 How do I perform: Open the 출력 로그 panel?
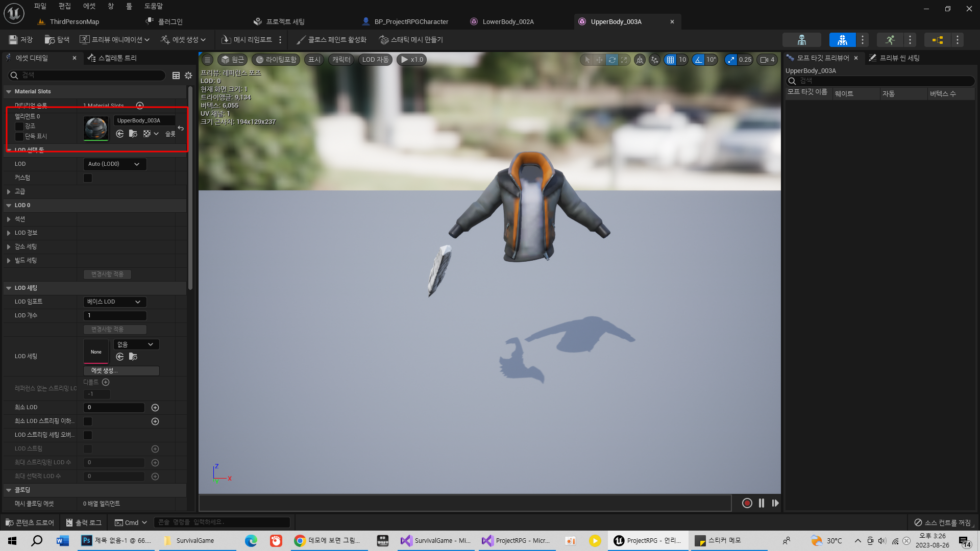pyautogui.click(x=84, y=522)
